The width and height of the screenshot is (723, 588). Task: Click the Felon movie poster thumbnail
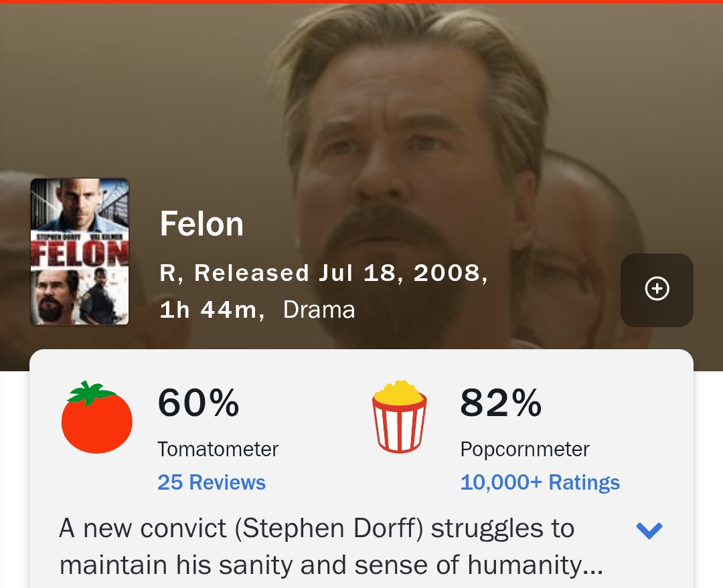80,252
